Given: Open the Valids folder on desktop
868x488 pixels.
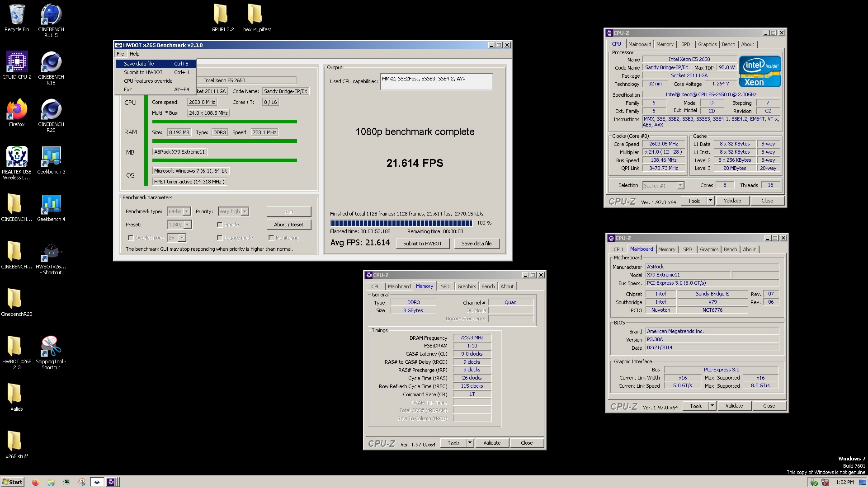Looking at the screenshot, I should [x=17, y=398].
